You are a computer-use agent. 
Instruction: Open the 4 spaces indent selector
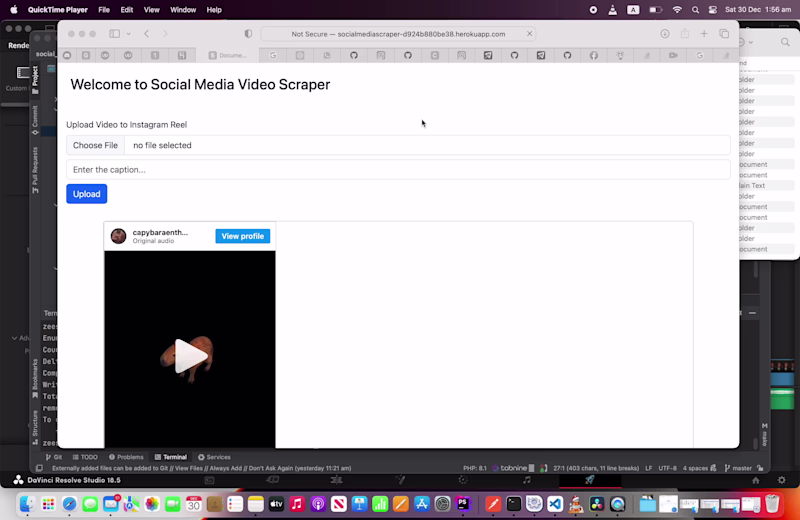click(699, 468)
